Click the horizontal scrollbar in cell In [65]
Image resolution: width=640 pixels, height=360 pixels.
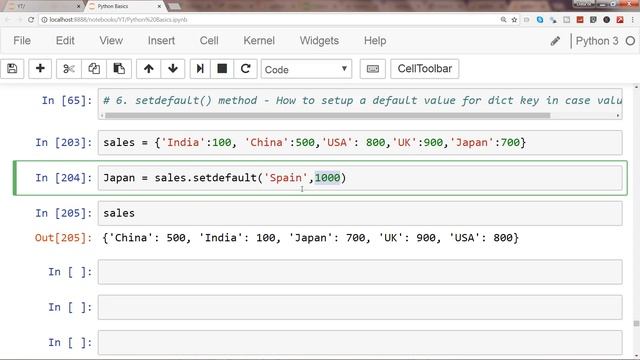pyautogui.click(x=327, y=116)
